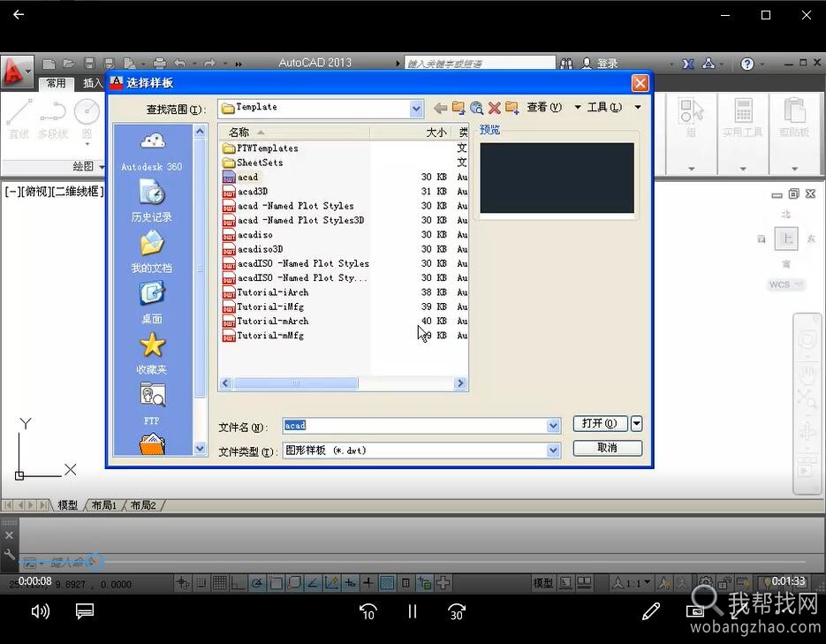Toggle Ortho mode in the status bar
The image size is (826, 644).
tap(239, 583)
